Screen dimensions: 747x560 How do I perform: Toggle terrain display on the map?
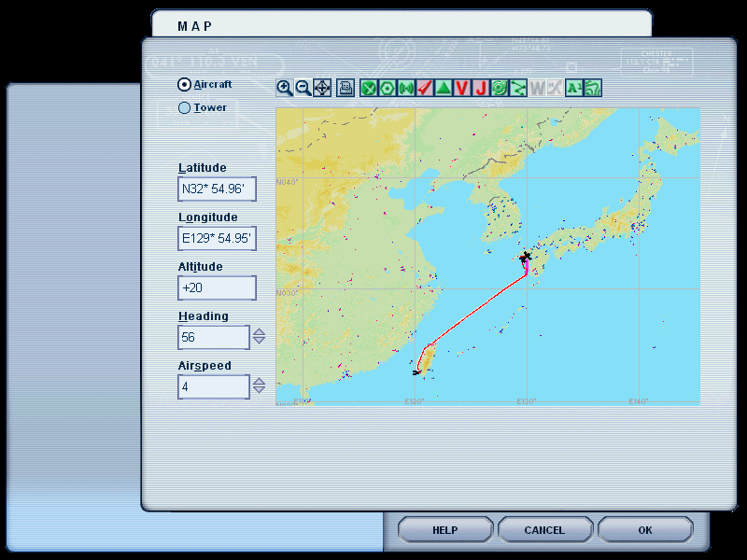[593, 88]
